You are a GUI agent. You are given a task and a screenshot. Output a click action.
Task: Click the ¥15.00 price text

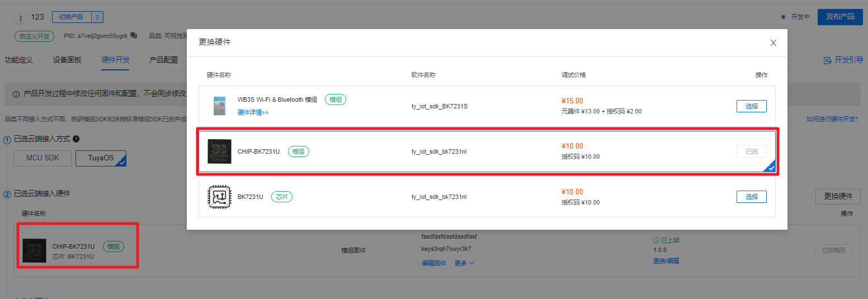pos(572,101)
